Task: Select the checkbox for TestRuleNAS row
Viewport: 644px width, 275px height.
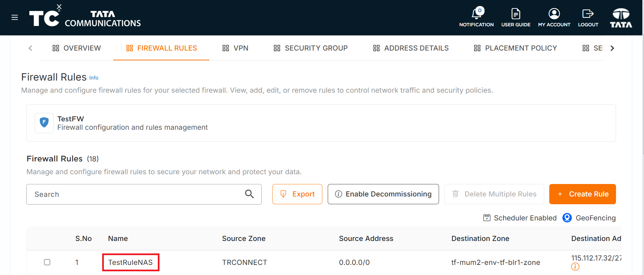Action: coord(47,262)
